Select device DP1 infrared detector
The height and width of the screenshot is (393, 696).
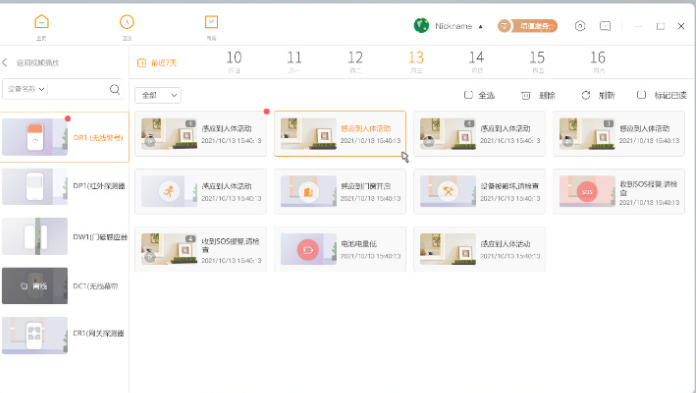[64, 186]
